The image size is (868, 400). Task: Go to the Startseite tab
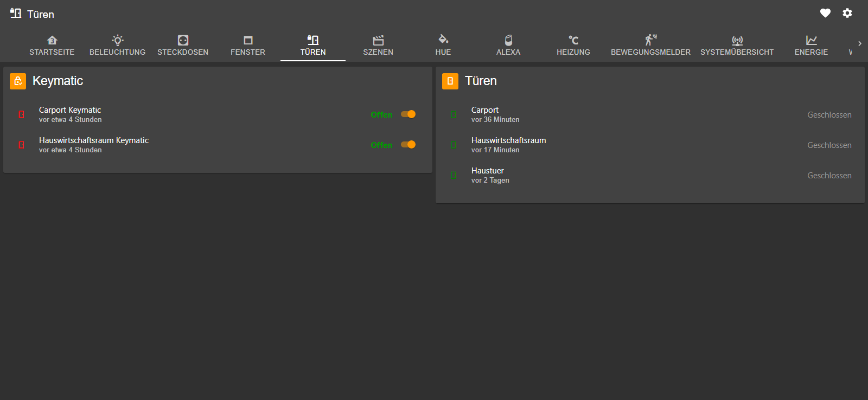(52, 46)
